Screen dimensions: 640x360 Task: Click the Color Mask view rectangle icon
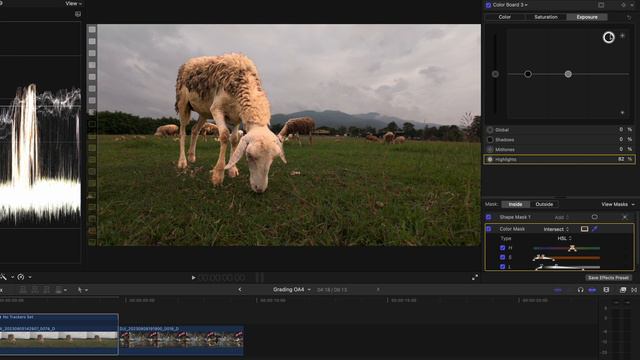pos(584,229)
